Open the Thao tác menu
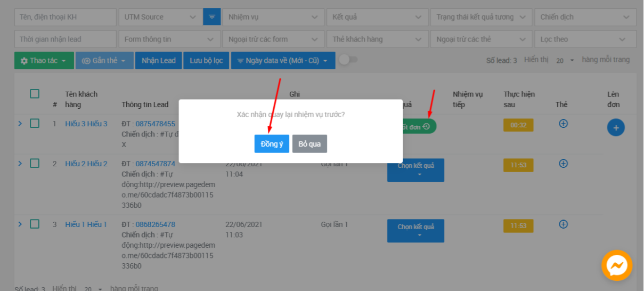Image resolution: width=644 pixels, height=291 pixels. [x=44, y=61]
